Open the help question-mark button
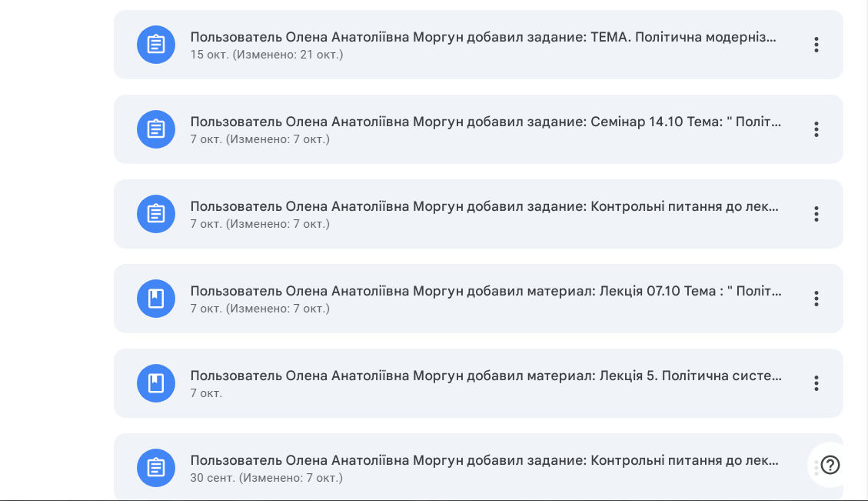Viewport: 868px width, 501px height. (830, 465)
